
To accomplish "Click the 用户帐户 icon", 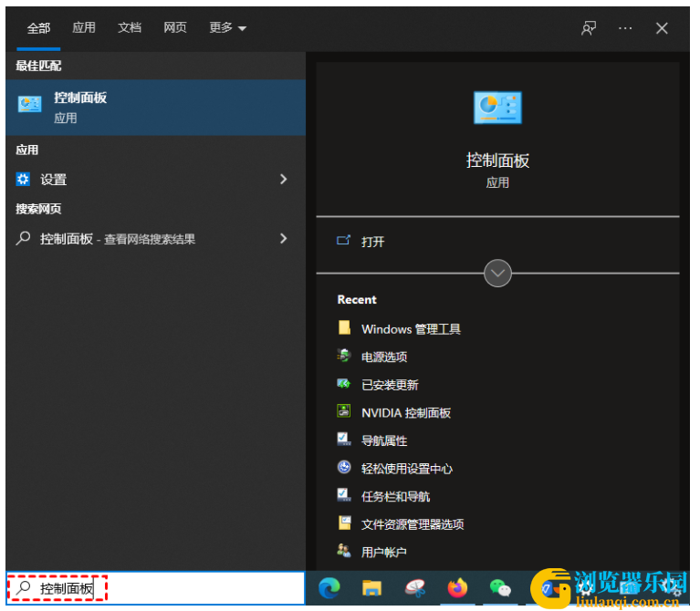I will [x=344, y=550].
